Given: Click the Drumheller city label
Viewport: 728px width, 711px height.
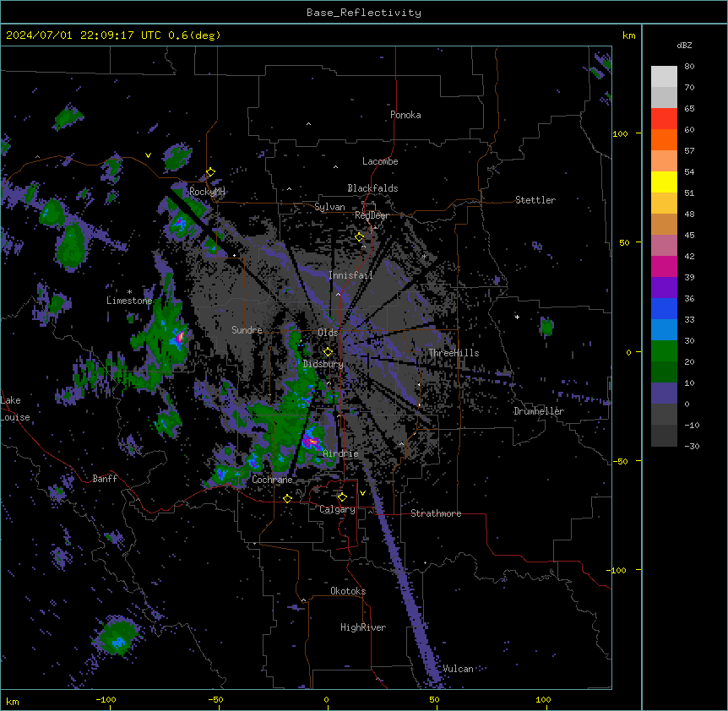Looking at the screenshot, I should click(539, 411).
